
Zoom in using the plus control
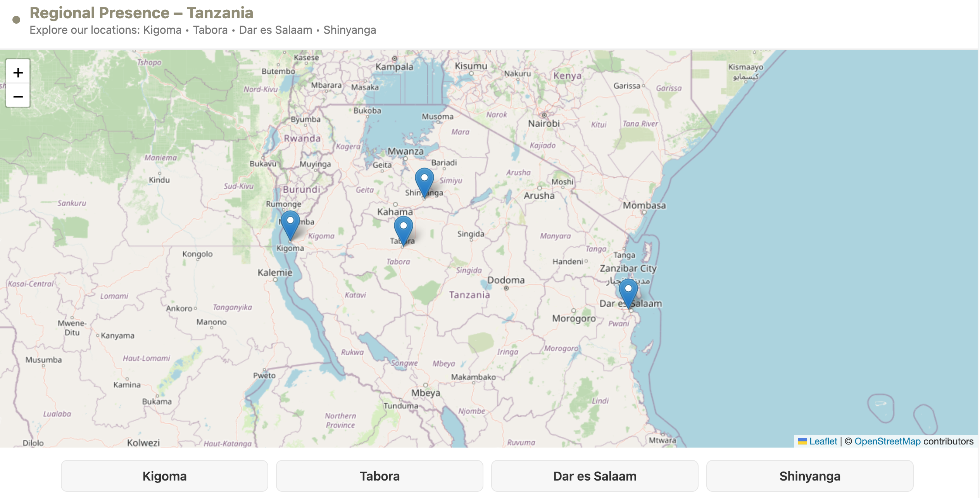(x=18, y=72)
